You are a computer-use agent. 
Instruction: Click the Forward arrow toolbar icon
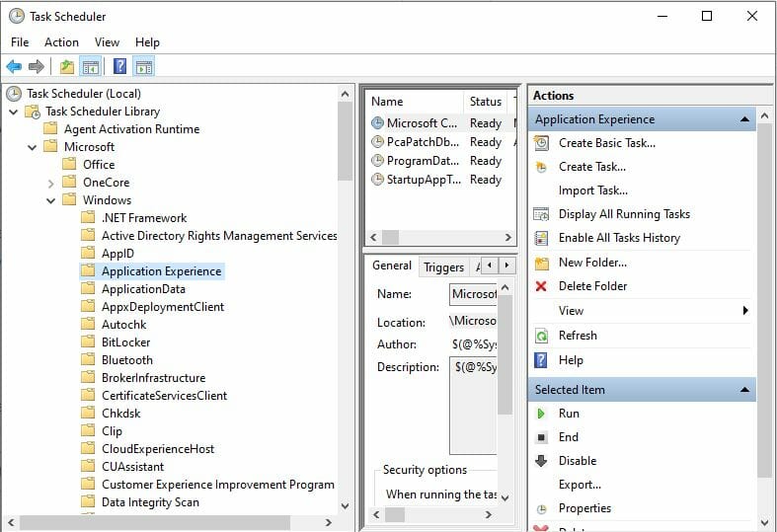coord(37,66)
